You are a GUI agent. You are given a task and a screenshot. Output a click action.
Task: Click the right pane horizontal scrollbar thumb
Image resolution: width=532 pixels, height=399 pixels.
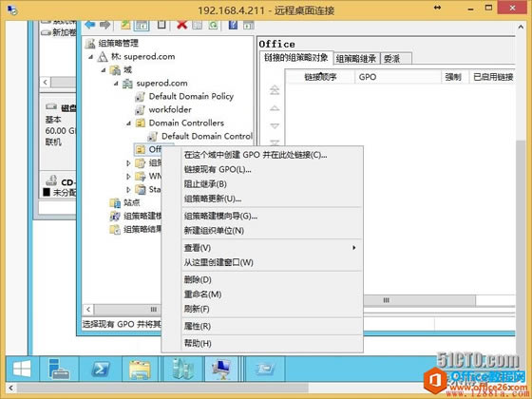[419, 300]
